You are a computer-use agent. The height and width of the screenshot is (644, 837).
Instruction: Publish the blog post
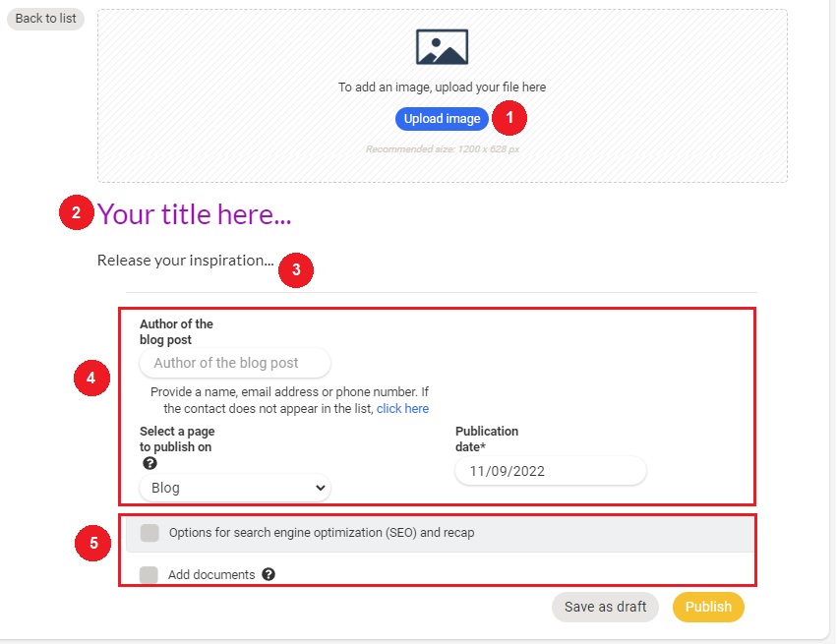click(708, 607)
